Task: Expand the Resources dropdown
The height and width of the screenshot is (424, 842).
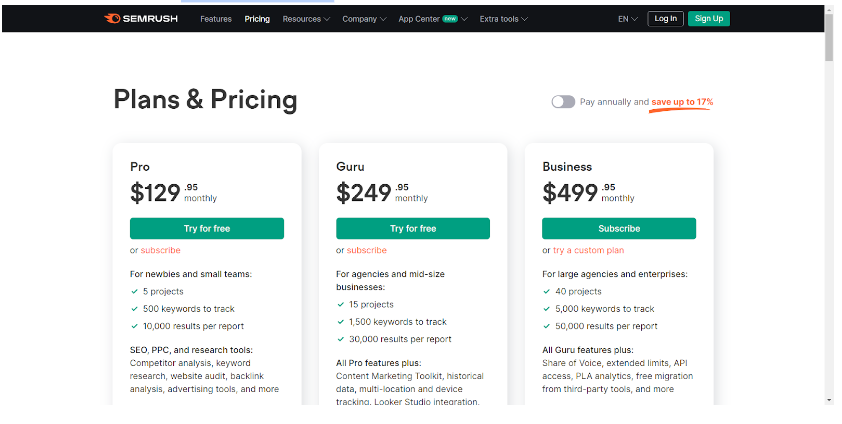Action: coord(306,19)
